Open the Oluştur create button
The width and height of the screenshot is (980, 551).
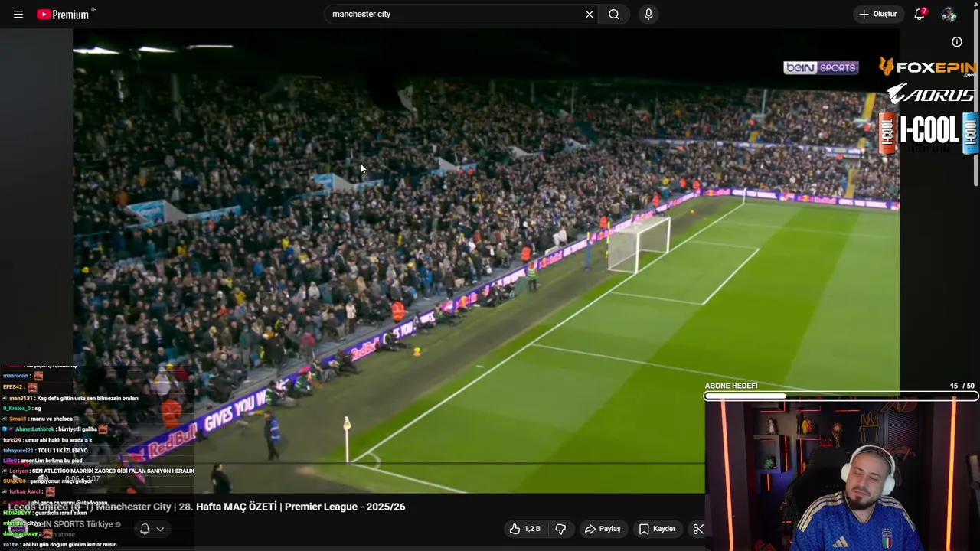pos(877,15)
